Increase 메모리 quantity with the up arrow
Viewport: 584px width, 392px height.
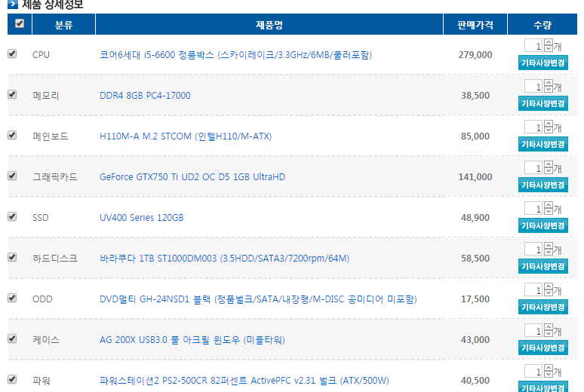pyautogui.click(x=549, y=83)
